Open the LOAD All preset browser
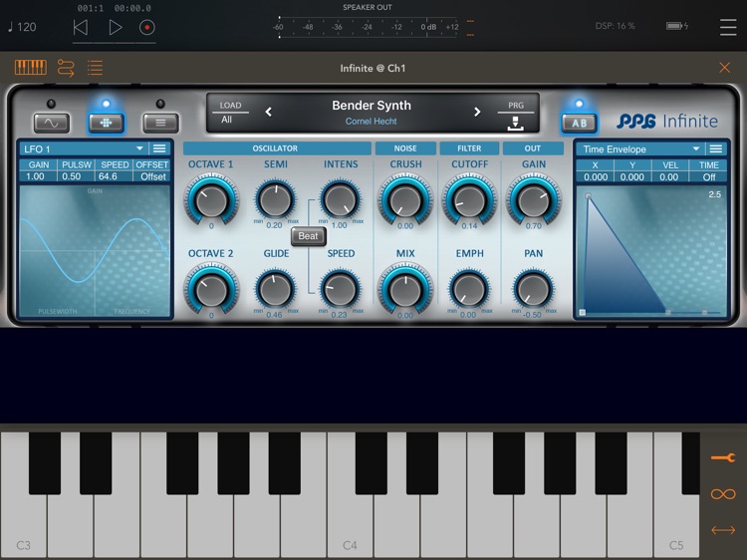Viewport: 747px width, 560px height. 231,113
